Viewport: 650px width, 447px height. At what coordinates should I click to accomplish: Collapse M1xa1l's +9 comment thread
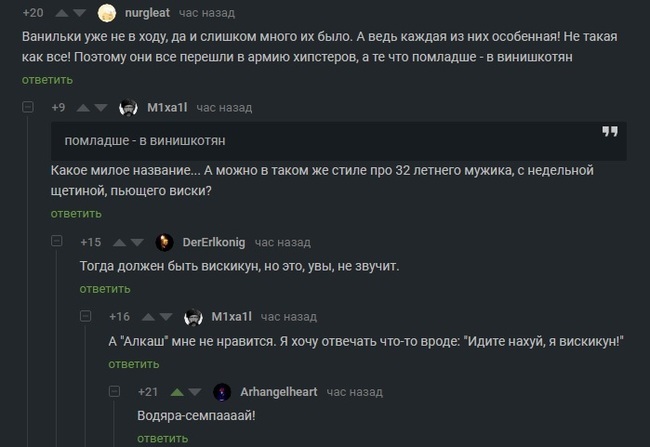pyautogui.click(x=27, y=107)
